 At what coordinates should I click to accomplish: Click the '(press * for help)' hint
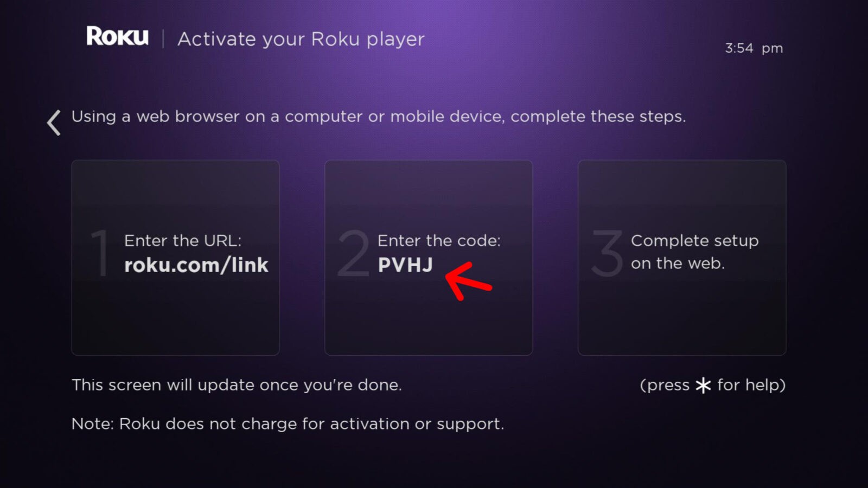tap(712, 386)
